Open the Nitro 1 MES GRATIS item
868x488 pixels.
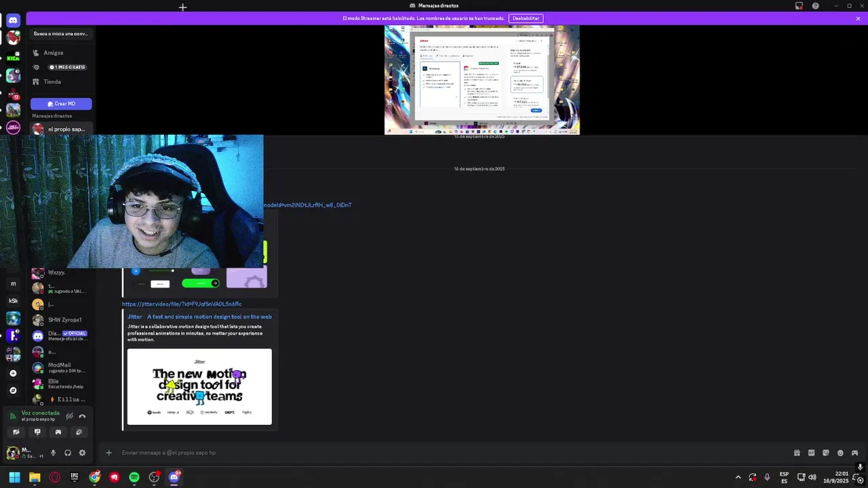click(x=61, y=67)
